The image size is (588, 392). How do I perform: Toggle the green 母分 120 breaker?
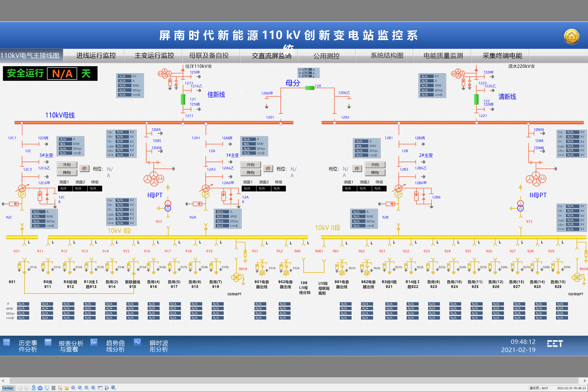click(309, 88)
